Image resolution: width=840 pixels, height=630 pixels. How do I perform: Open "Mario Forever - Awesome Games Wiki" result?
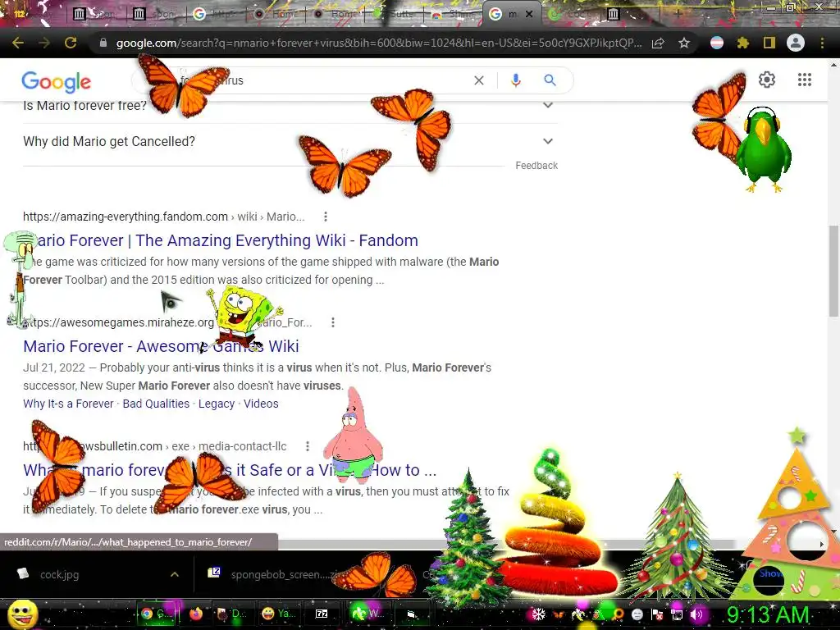point(161,346)
